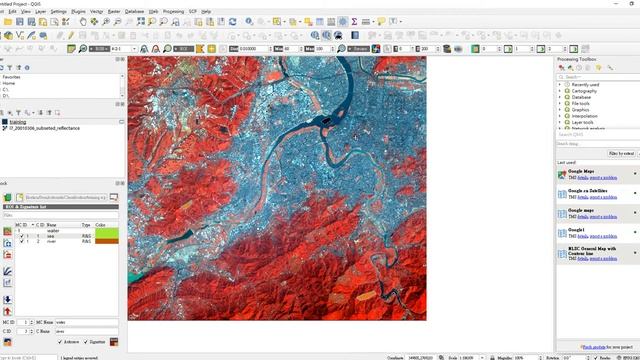Screen dimensions: 640x360
Task: Open the Layer menu
Action: 40,11
